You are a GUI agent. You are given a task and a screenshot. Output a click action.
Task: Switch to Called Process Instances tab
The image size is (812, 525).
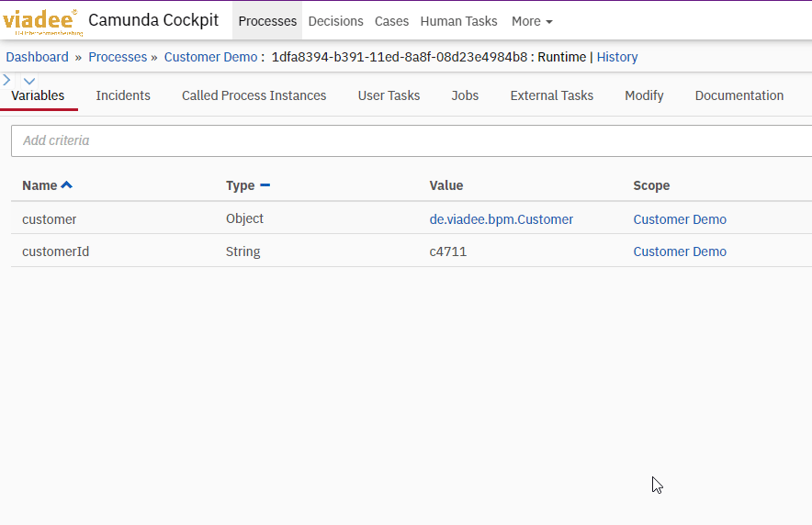(254, 95)
